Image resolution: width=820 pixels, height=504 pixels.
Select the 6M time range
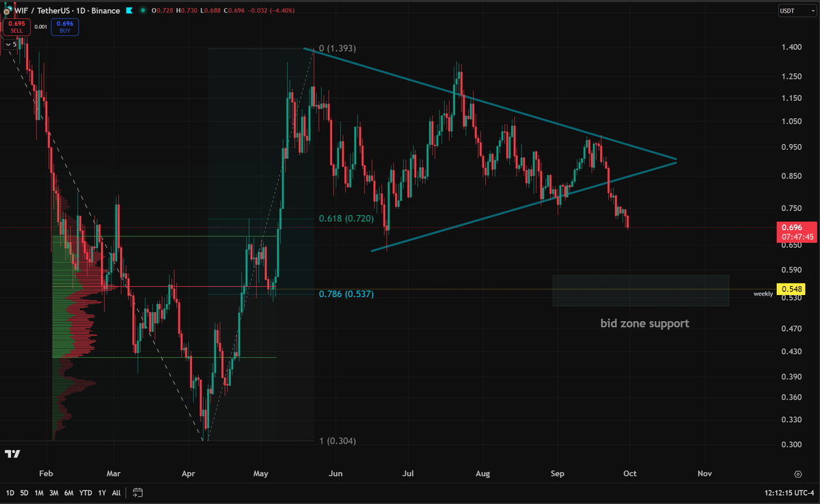(68, 492)
